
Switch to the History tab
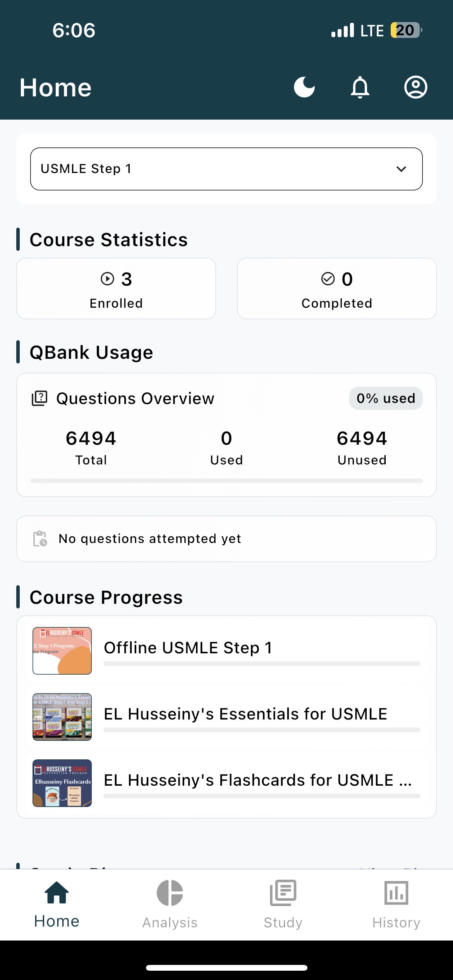[396, 904]
